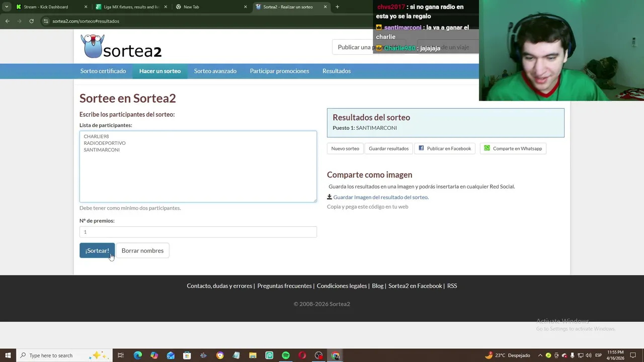Open Preguntas frecuentes footer link
The width and height of the screenshot is (644, 362).
(x=284, y=286)
